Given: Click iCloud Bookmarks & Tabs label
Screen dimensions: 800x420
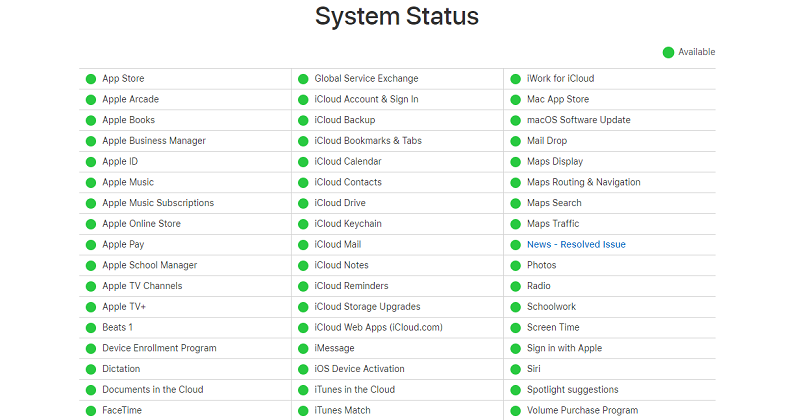Looking at the screenshot, I should pos(368,140).
